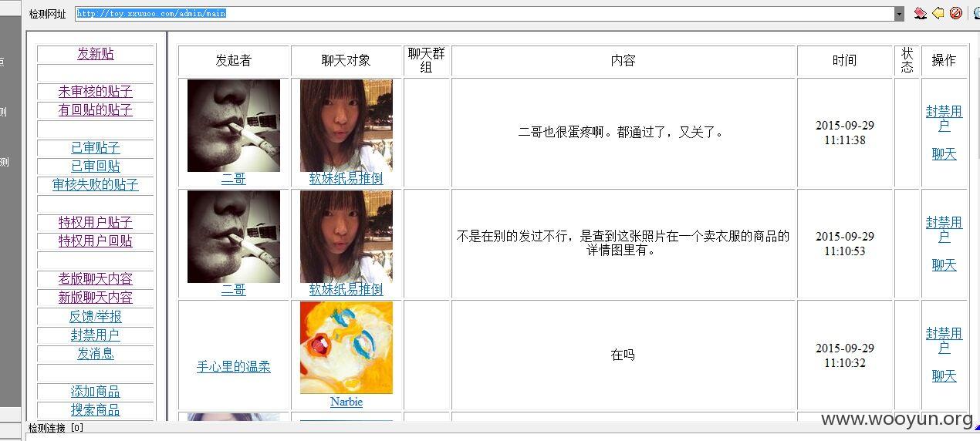This screenshot has height=441, width=980.
Task: Open 发消息 sidebar link
Action: coord(96,354)
